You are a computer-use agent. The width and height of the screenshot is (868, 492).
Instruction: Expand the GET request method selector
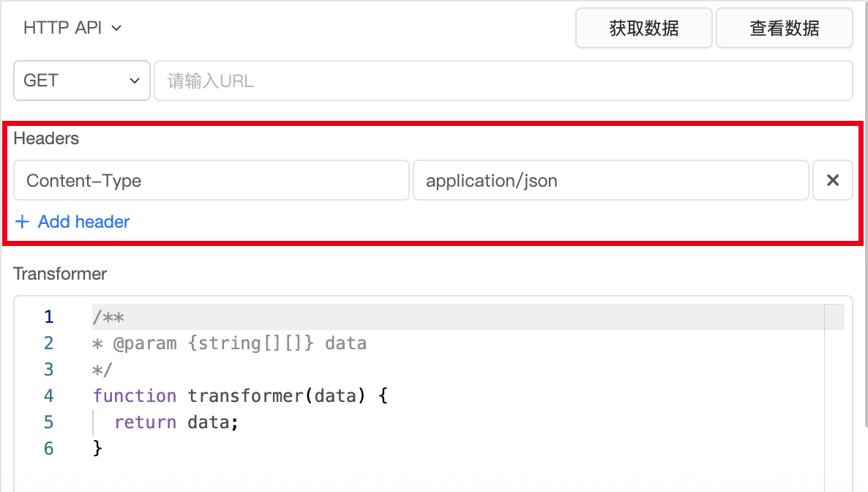82,81
